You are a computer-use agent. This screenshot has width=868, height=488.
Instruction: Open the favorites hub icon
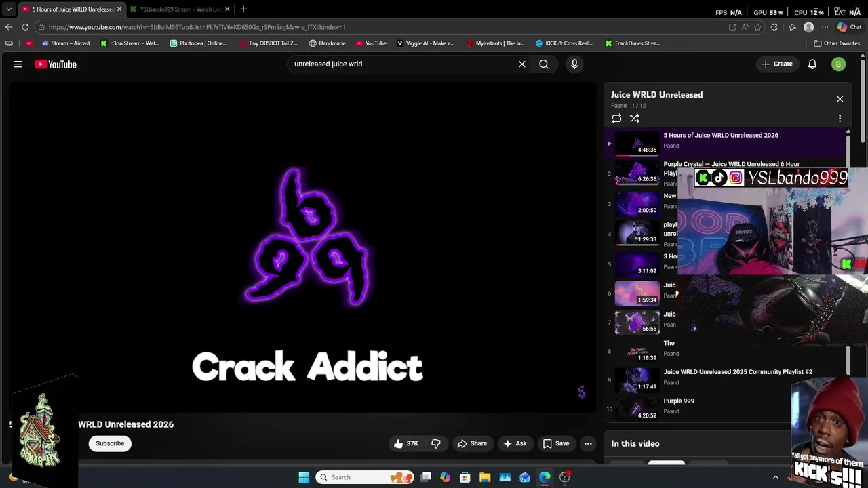792,27
